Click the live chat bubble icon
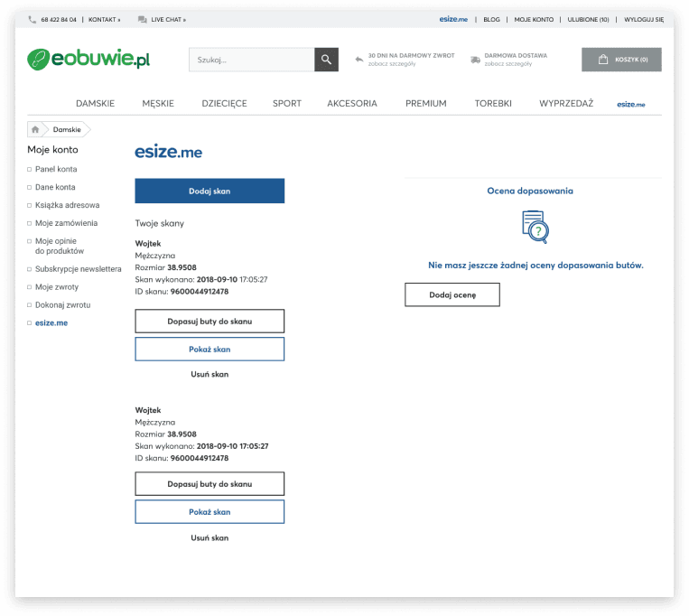 coord(142,19)
